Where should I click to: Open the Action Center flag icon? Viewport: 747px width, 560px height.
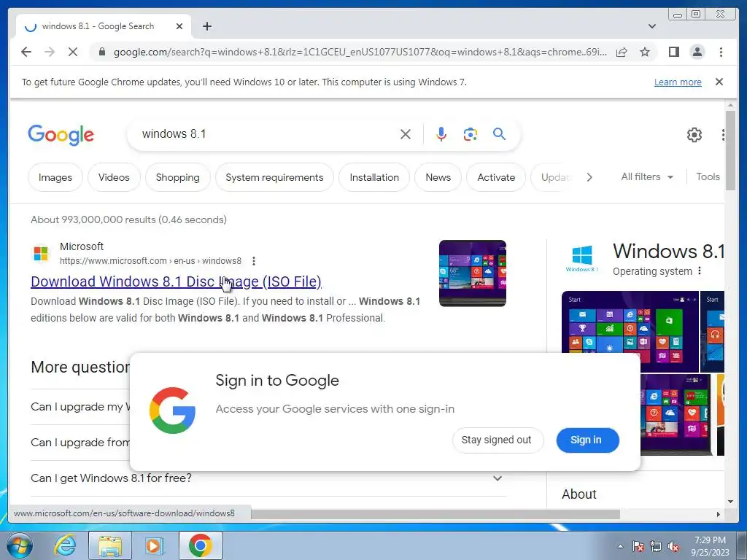coord(638,546)
